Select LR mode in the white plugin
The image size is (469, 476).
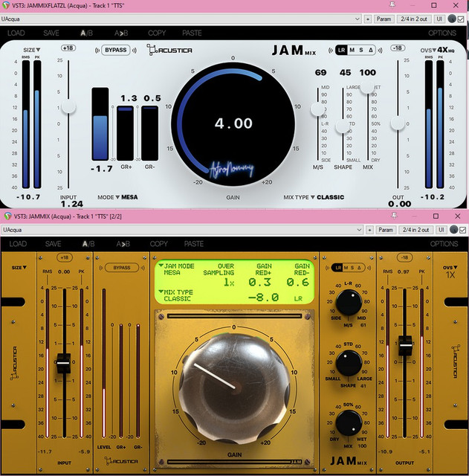click(342, 50)
